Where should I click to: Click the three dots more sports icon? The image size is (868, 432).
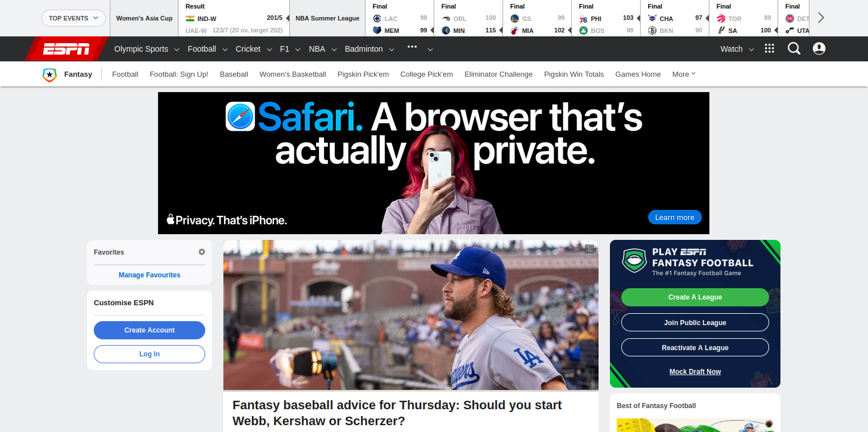pos(413,47)
